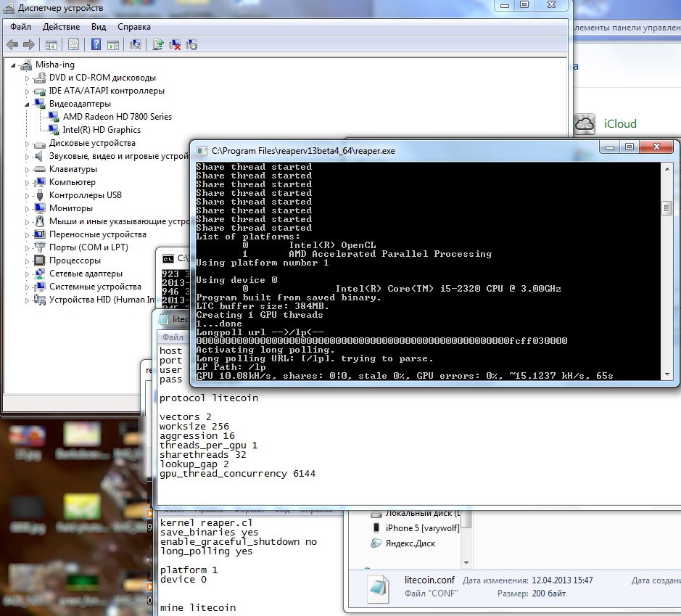Expand Контроллеры USB
This screenshot has width=681, height=616.
(27, 196)
